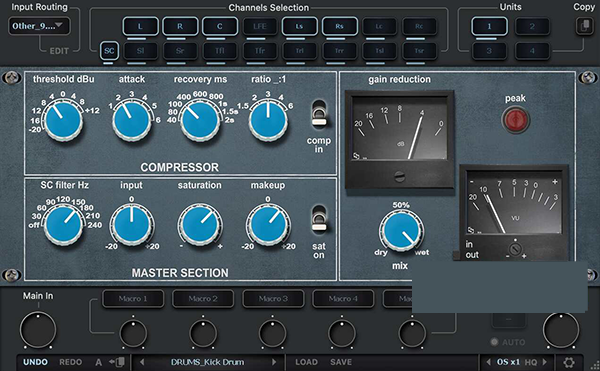This screenshot has height=371, width=600.
Task: Click the input gain knob
Action: tap(132, 225)
